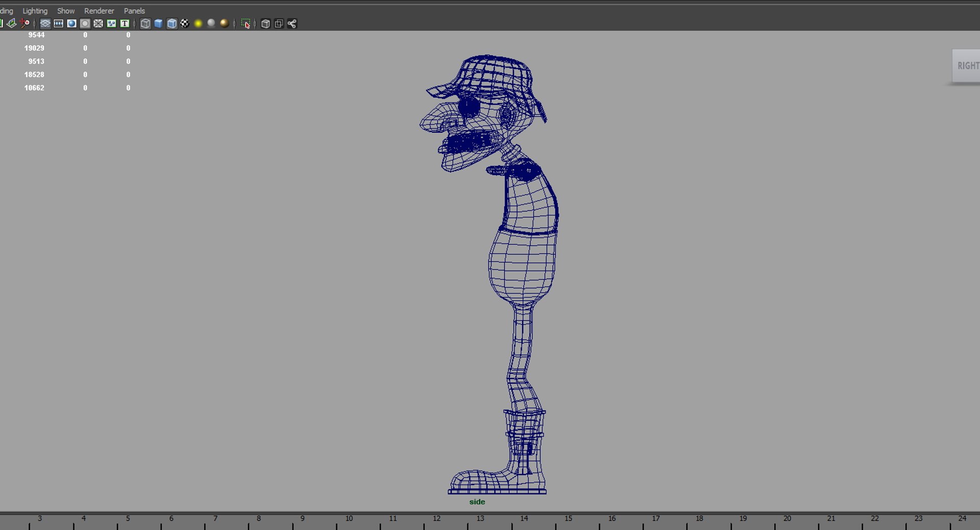Toggle the safe action icon

111,23
